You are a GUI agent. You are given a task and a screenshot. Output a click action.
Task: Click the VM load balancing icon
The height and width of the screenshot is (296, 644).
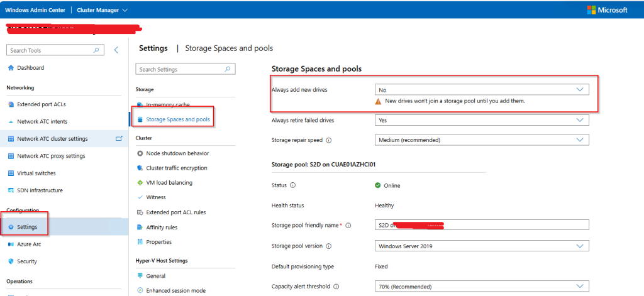pyautogui.click(x=140, y=183)
